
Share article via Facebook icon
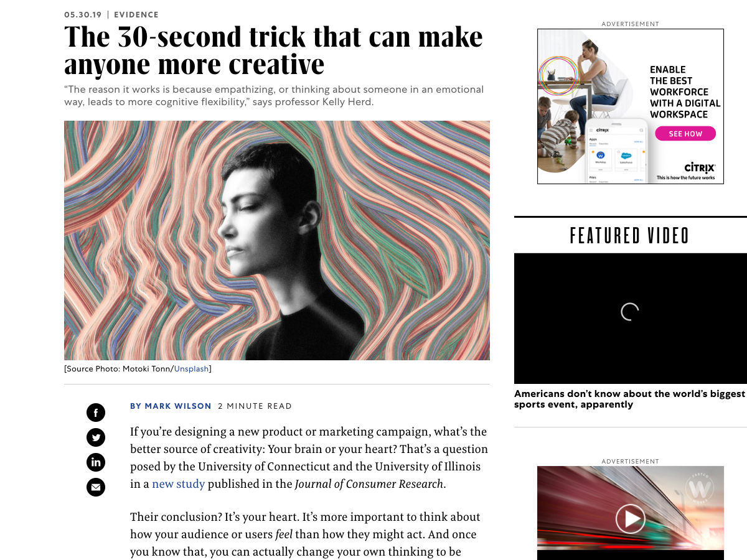96,413
